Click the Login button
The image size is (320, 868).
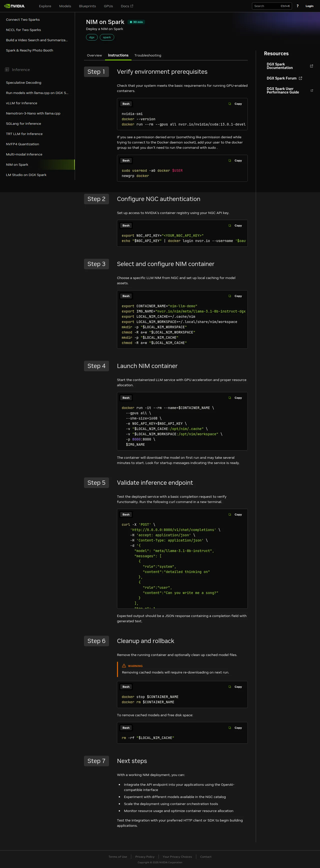coord(309,6)
